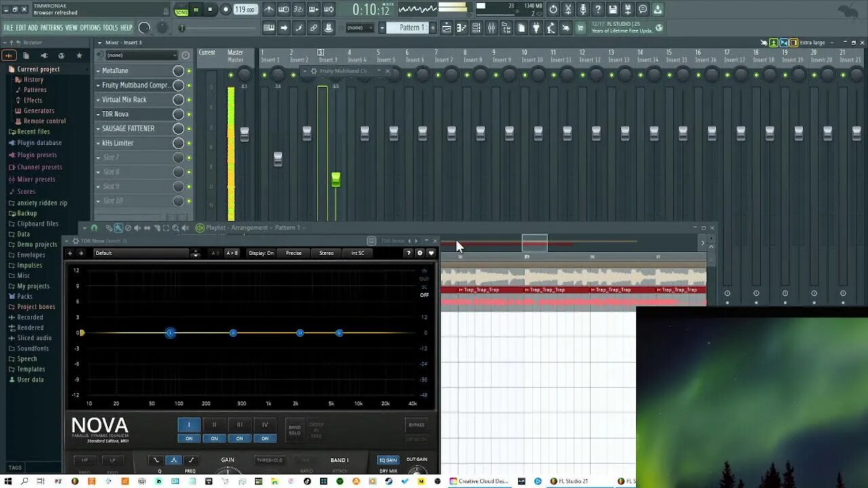This screenshot has width=868, height=488.
Task: Disable SAUSAGE FATTENER slot LED
Action: [189, 129]
